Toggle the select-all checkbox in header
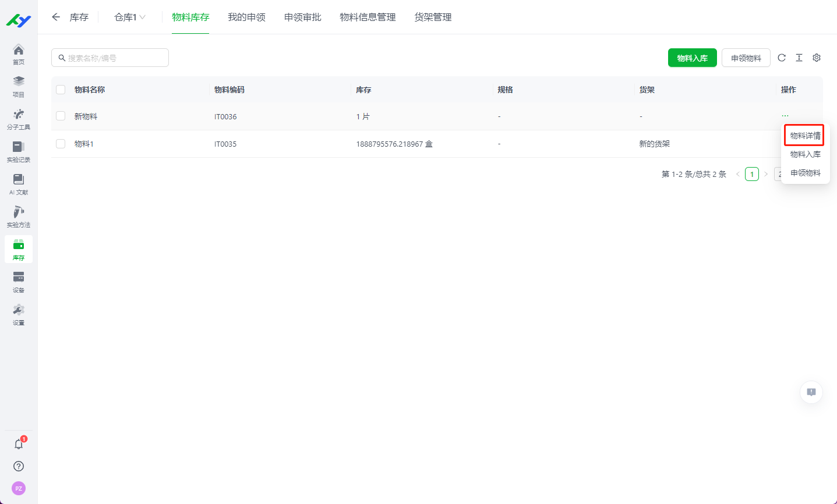 point(61,90)
